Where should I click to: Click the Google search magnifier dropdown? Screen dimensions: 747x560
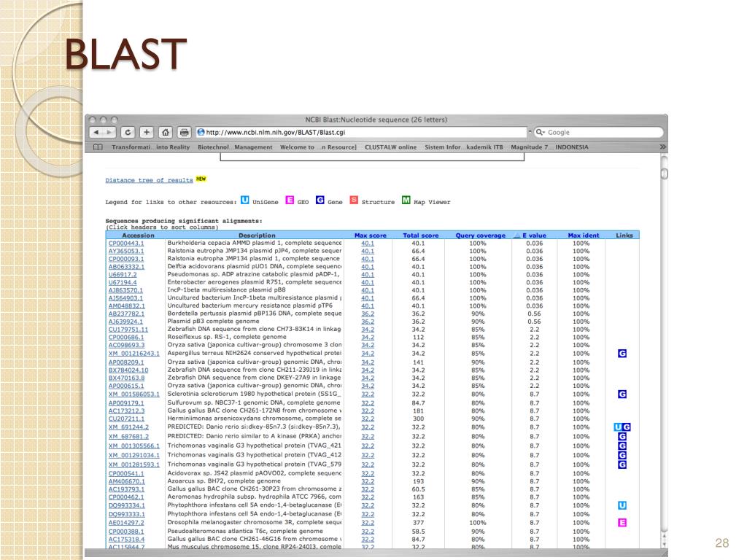point(540,133)
